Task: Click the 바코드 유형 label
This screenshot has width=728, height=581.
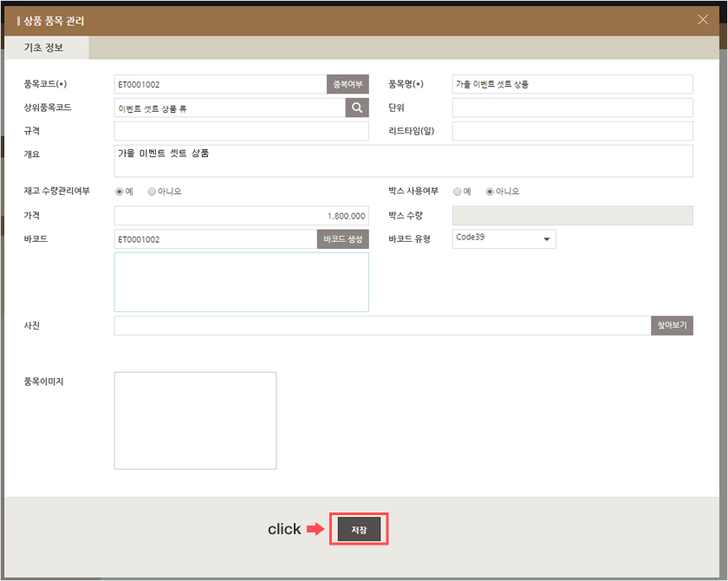Action: [x=409, y=238]
